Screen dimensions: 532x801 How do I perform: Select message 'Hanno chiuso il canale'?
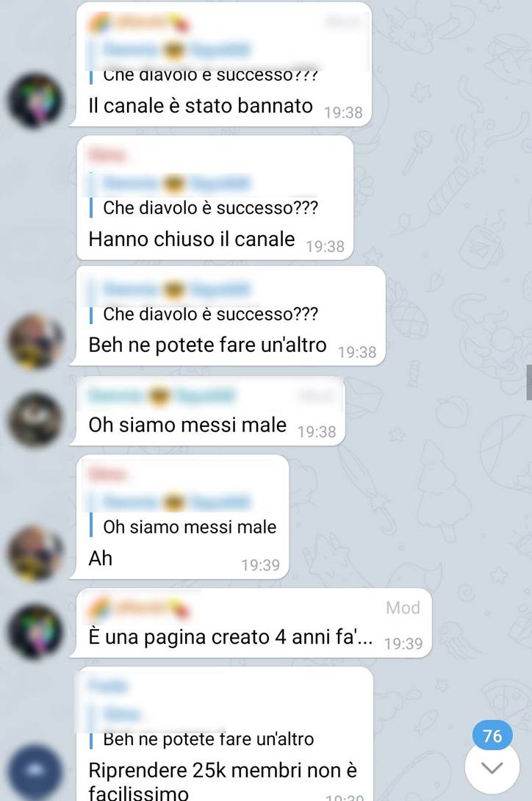[x=192, y=239]
